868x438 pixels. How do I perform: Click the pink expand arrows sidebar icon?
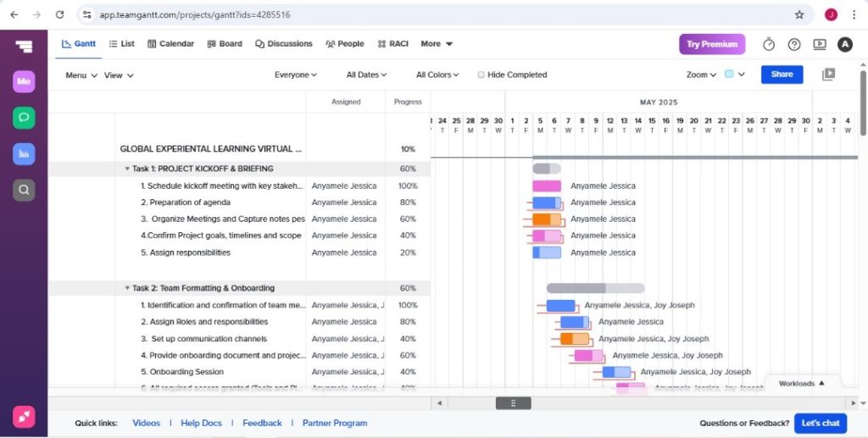24,417
